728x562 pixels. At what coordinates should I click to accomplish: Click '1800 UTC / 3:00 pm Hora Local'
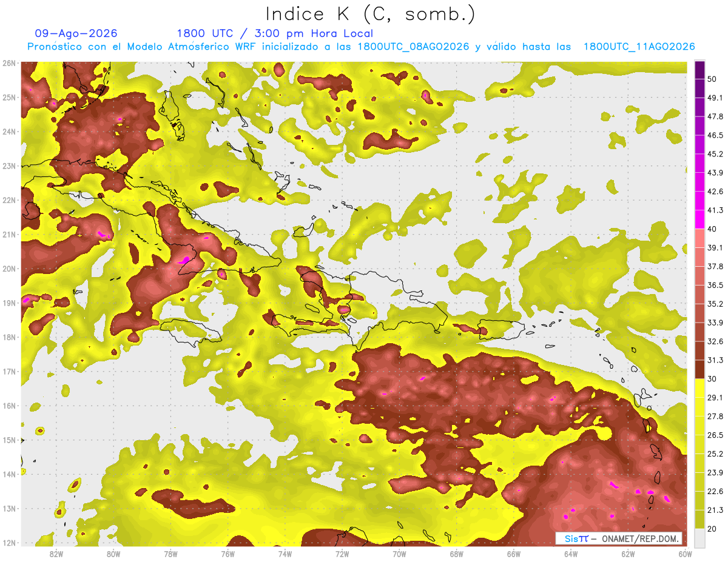(x=275, y=33)
